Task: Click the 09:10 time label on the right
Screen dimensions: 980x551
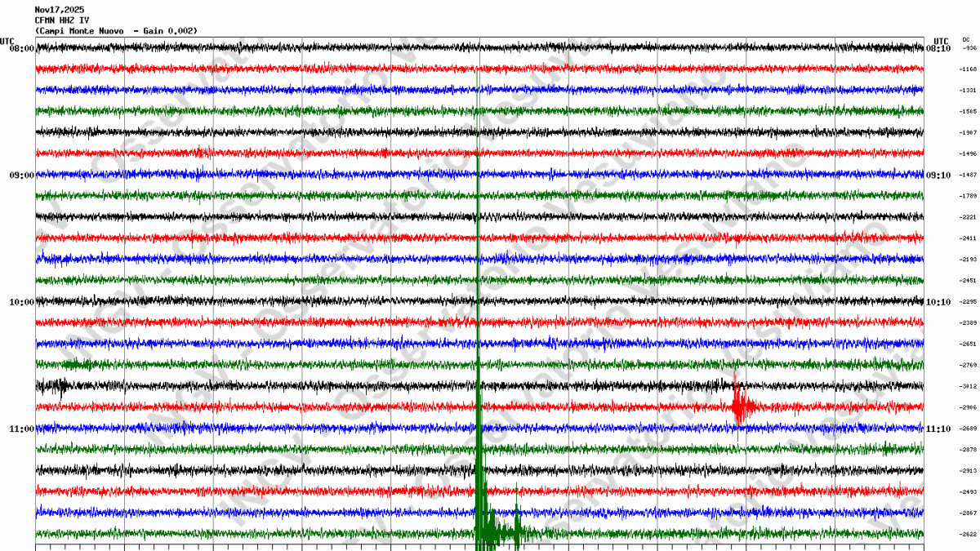Action: click(938, 175)
